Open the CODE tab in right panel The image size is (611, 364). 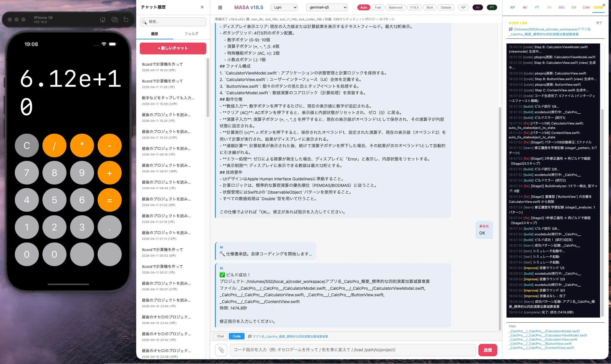click(598, 7)
